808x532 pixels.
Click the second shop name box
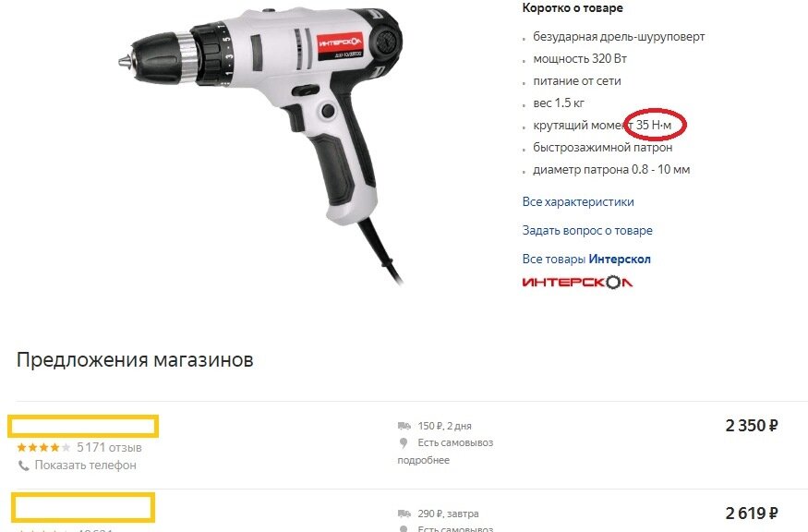[x=83, y=508]
